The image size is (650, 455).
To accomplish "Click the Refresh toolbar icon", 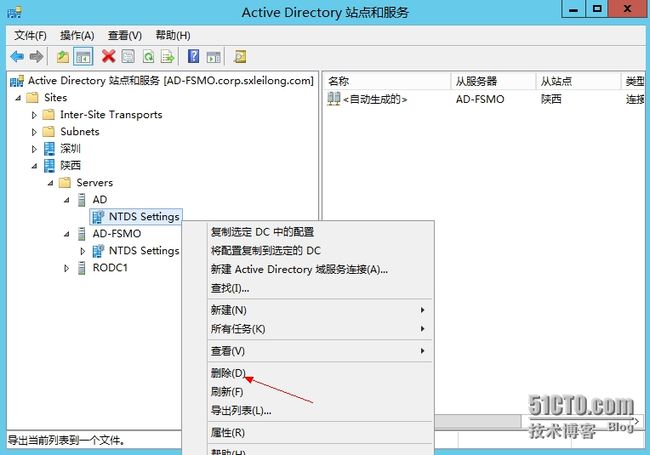I will (x=148, y=56).
